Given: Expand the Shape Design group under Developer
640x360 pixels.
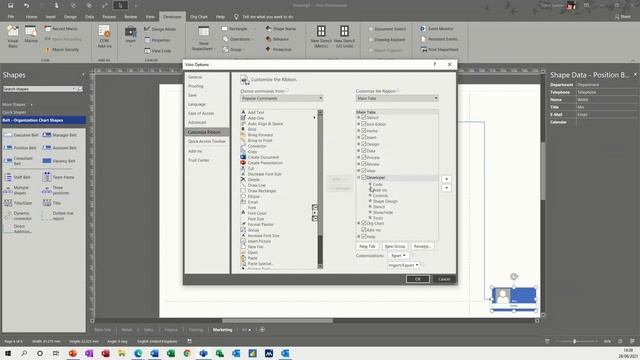Looking at the screenshot, I should click(x=370, y=201).
